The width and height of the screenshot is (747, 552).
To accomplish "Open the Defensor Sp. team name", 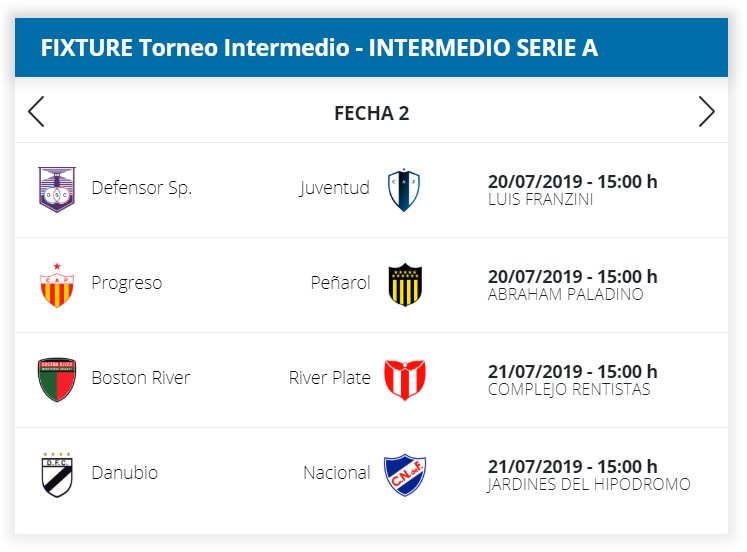I will tap(141, 188).
